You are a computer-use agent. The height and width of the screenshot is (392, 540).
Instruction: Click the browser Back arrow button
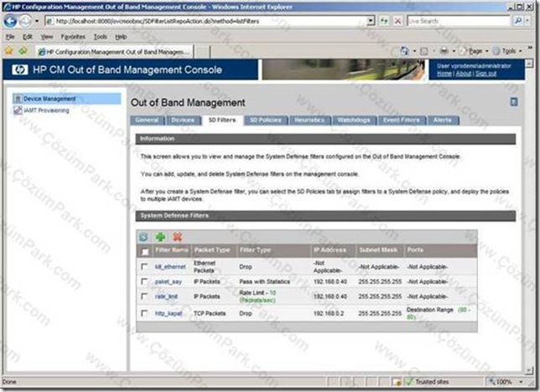tap(10, 21)
